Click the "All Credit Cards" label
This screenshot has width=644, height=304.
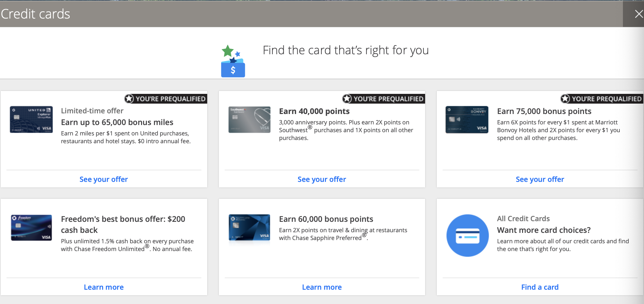pyautogui.click(x=523, y=219)
